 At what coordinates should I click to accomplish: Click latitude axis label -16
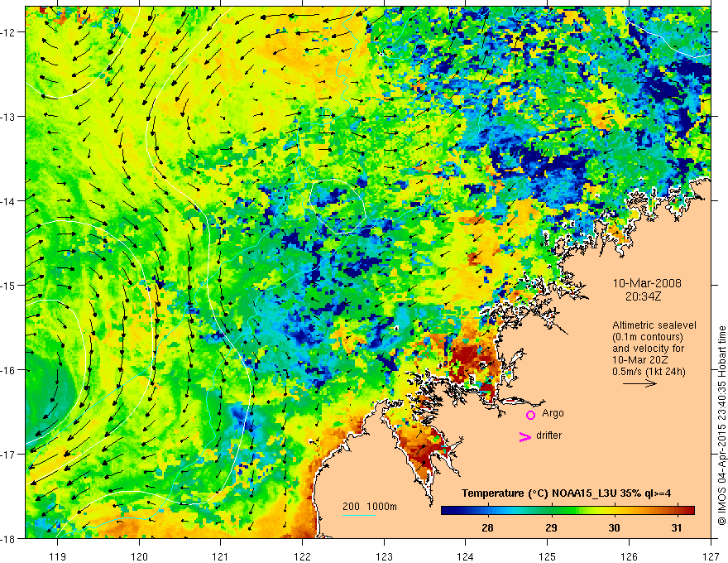click(8, 370)
